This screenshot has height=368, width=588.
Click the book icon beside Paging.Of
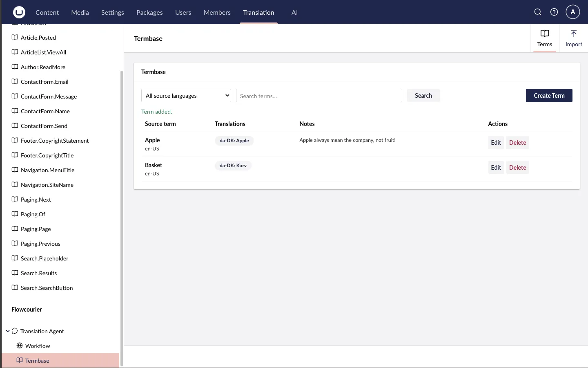pos(15,214)
